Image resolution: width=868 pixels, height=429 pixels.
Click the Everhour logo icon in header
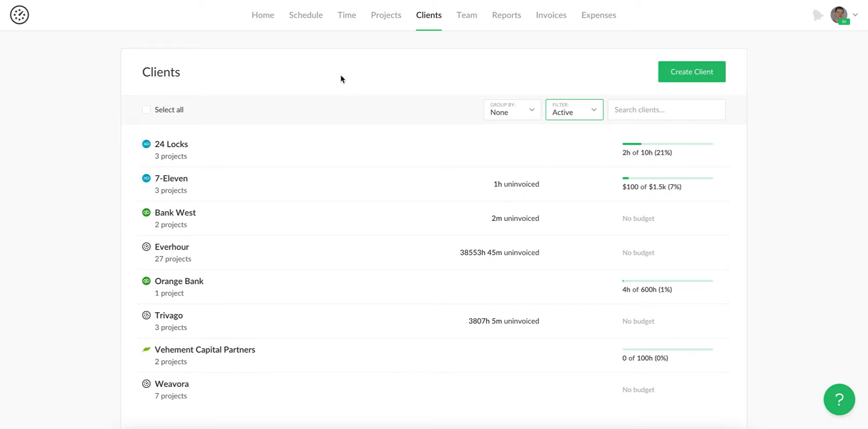click(x=20, y=15)
